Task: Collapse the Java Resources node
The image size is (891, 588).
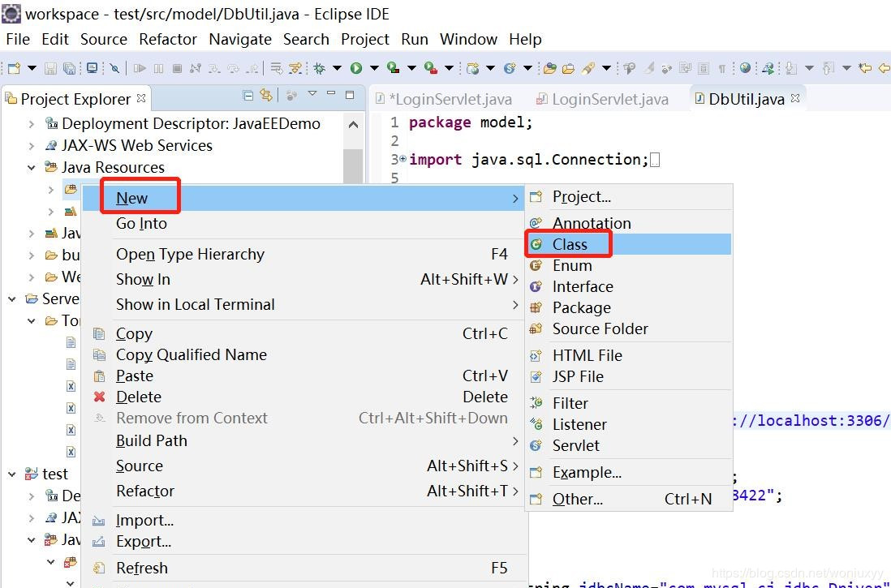Action: (32, 168)
